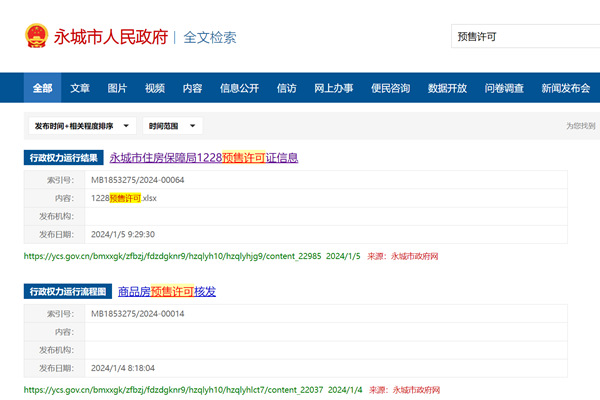The height and width of the screenshot is (400, 600).
Task: Select the 全部 tab
Action: coord(42,88)
